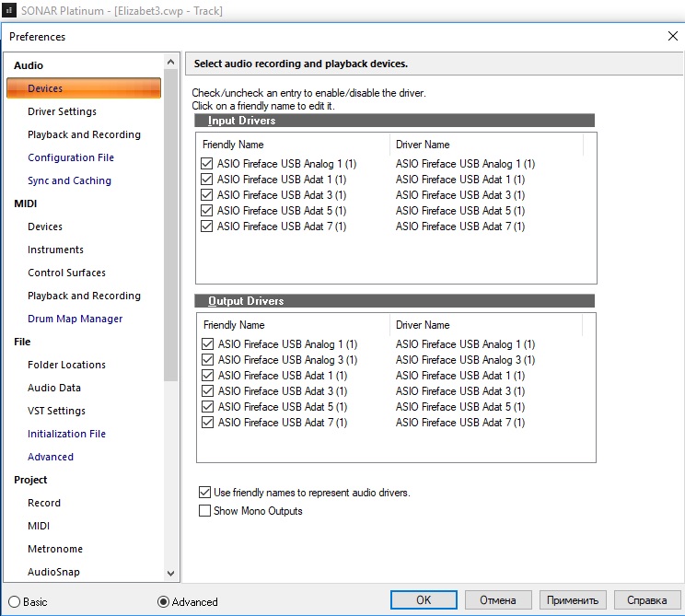The width and height of the screenshot is (685, 616).
Task: Uncheck output driver ASIO Fireface USB Adat 1 (1)
Action: [x=207, y=376]
